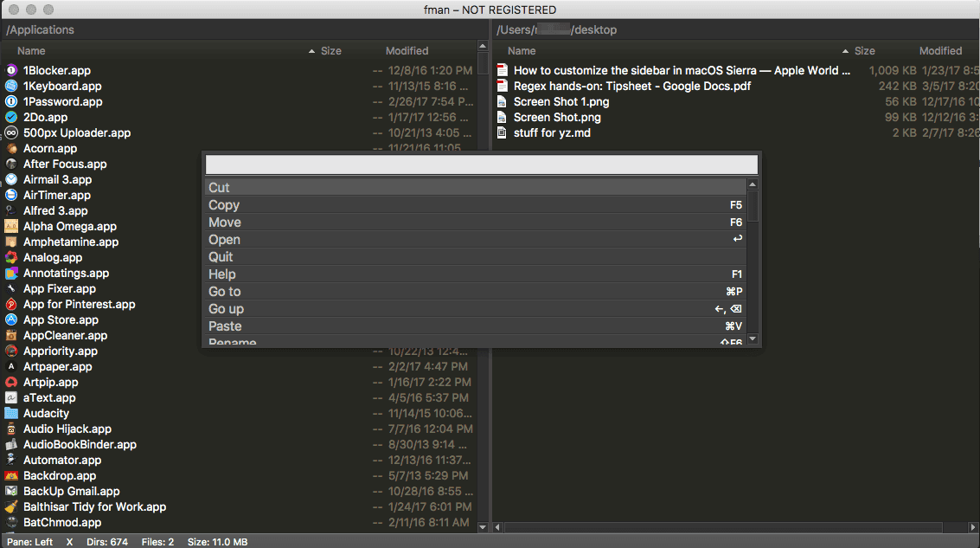This screenshot has width=980, height=548.
Task: Click the App for Pinterest.app icon
Action: point(11,304)
